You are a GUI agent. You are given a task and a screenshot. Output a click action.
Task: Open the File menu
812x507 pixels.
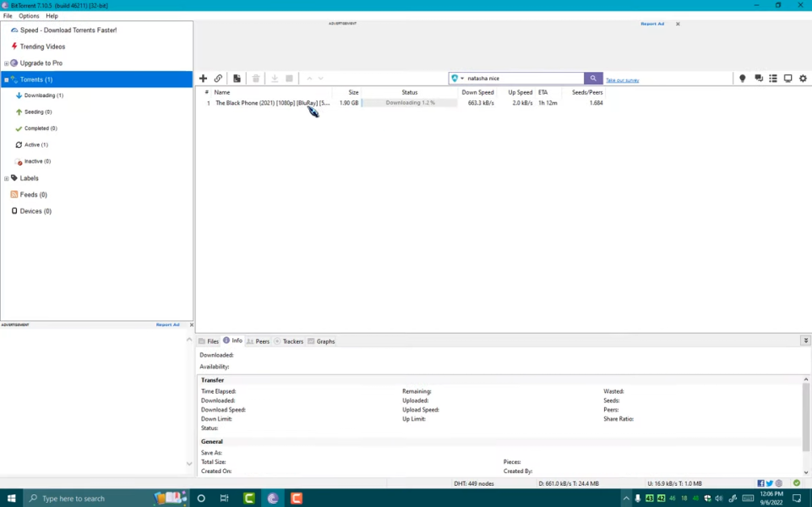[8, 16]
